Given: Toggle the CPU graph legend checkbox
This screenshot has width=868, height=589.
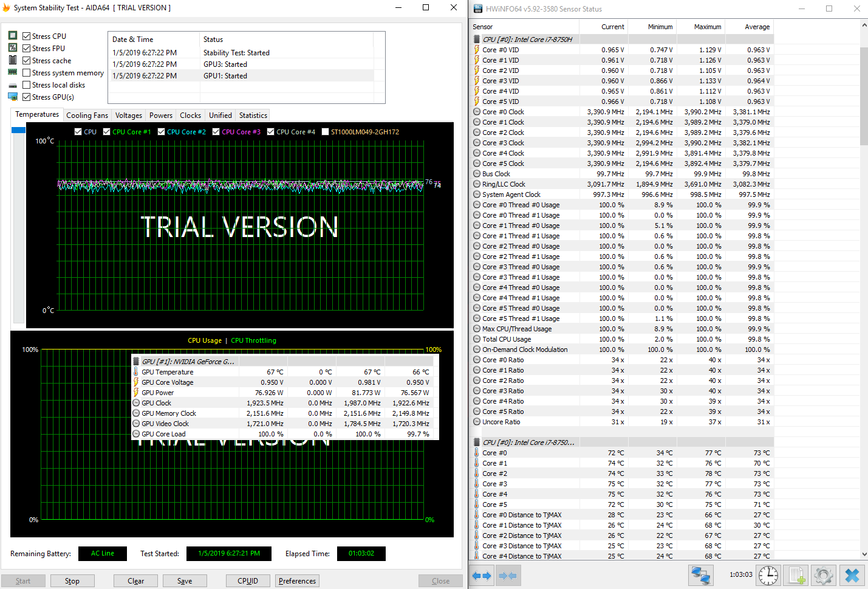Looking at the screenshot, I should 78,131.
